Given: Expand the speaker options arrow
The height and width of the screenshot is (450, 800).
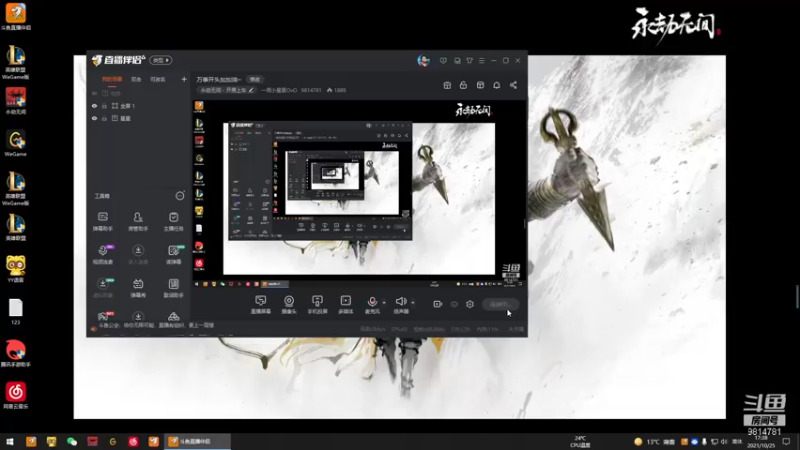Looking at the screenshot, I should coord(413,302).
